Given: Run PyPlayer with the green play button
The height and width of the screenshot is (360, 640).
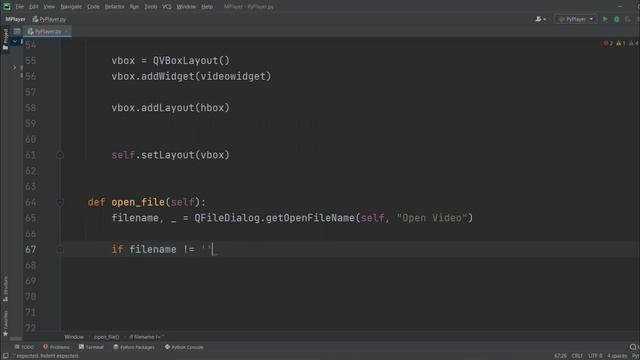Looking at the screenshot, I should tap(605, 19).
